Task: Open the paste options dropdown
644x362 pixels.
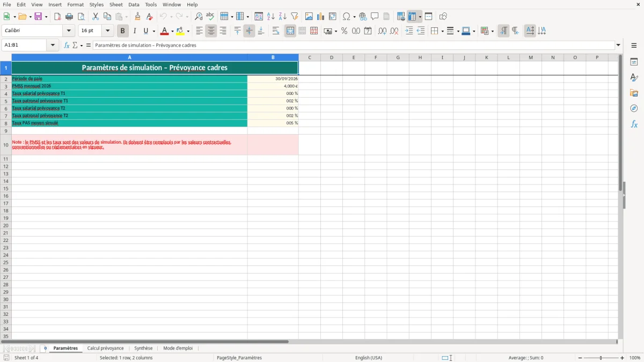Action: [x=127, y=17]
